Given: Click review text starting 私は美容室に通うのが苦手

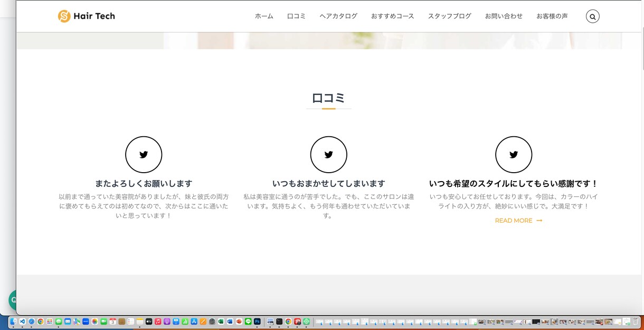Looking at the screenshot, I should click(328, 206).
